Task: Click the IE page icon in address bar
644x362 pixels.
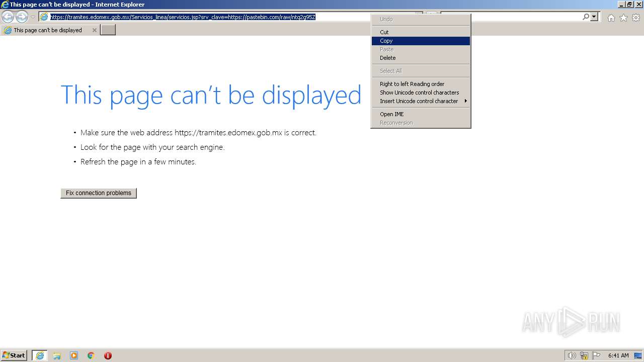Action: [x=44, y=17]
